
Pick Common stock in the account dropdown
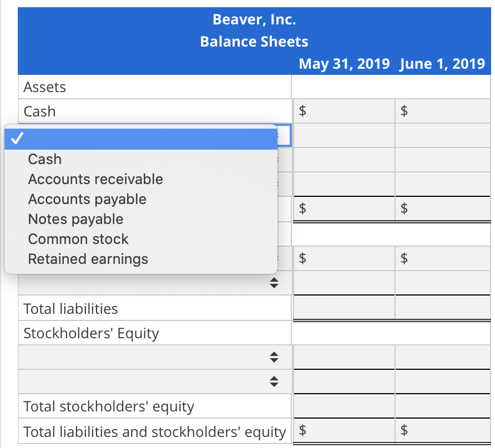click(x=78, y=239)
